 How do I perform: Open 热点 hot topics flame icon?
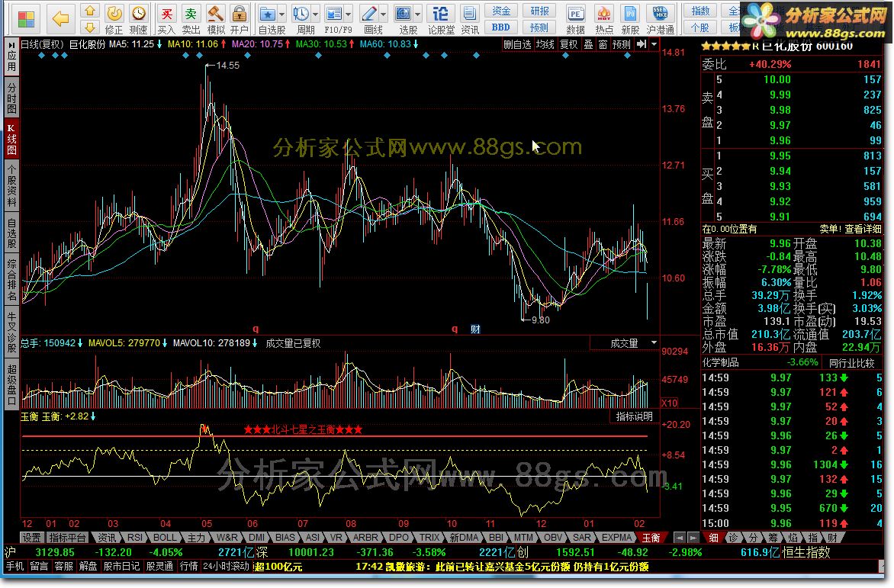(x=604, y=19)
